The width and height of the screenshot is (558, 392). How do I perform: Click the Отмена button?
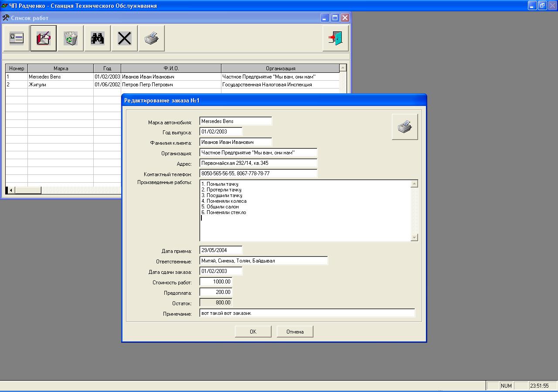point(295,332)
